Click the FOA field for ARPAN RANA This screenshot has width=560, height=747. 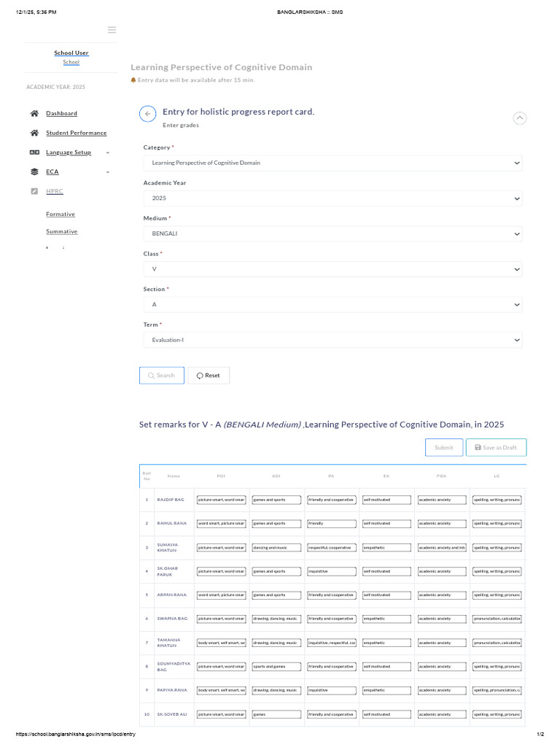[442, 595]
